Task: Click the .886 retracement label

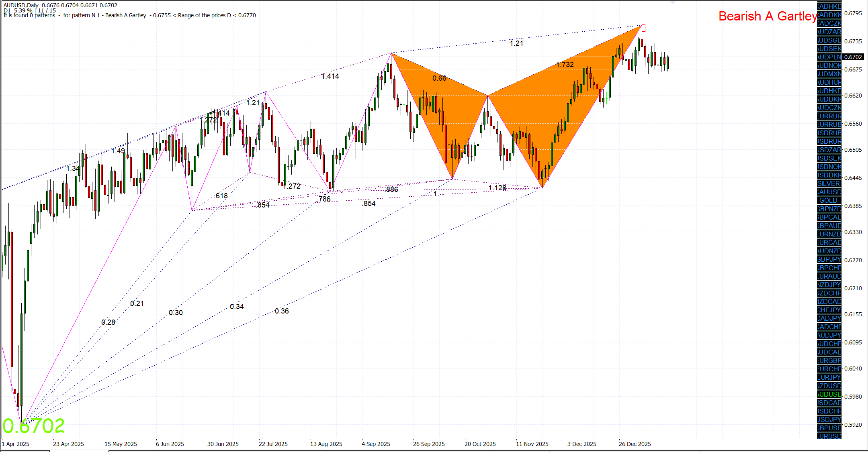Action: [x=391, y=189]
